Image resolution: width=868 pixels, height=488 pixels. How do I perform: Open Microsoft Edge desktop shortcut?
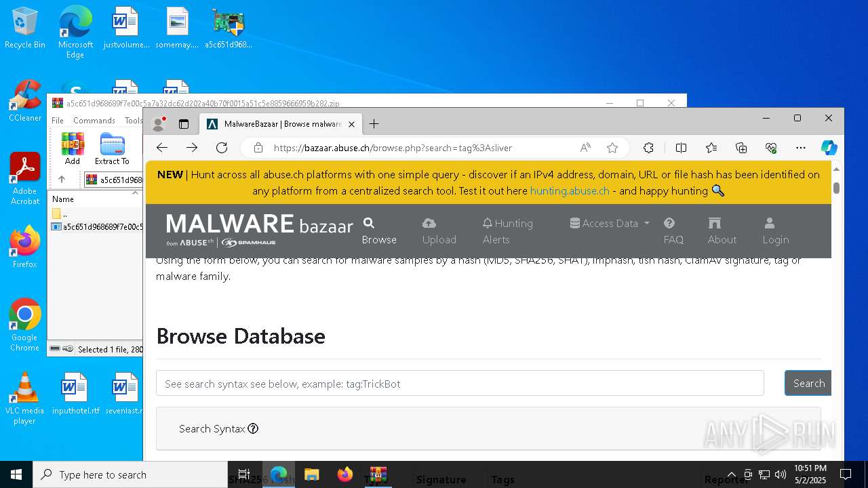pos(75,33)
